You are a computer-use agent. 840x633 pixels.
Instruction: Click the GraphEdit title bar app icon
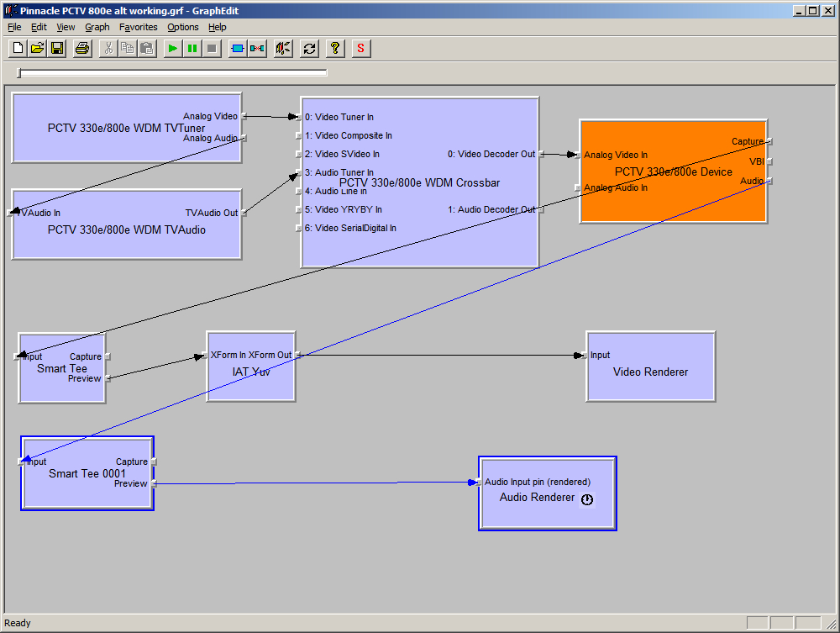point(11,10)
